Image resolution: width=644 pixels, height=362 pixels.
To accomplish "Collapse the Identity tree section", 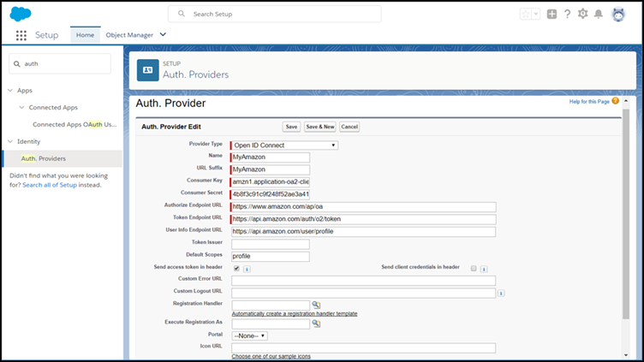I will [x=10, y=141].
